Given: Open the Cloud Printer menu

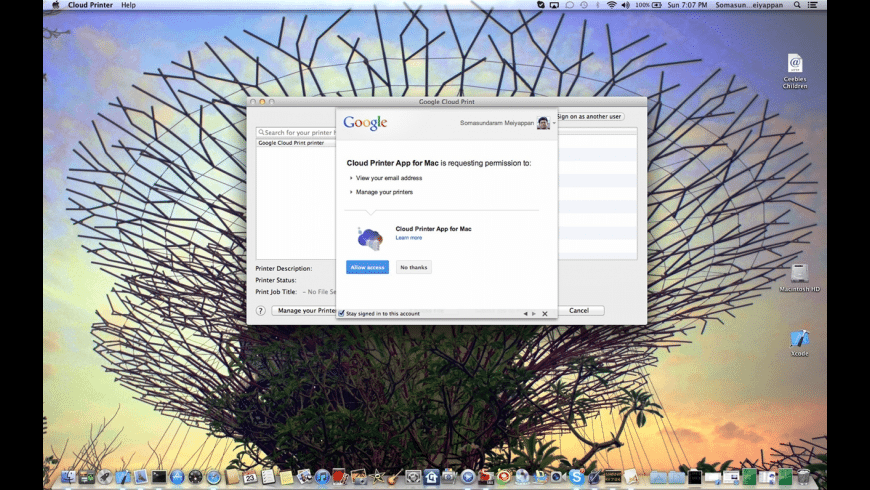Looking at the screenshot, I should 90,5.
